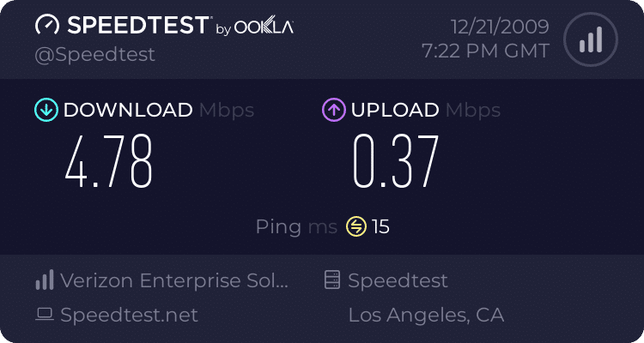Select the 4.78 download result
The height and width of the screenshot is (343, 644).
pyautogui.click(x=109, y=162)
